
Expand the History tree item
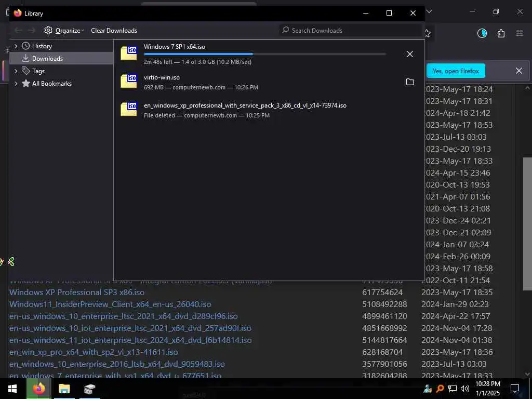(x=16, y=46)
